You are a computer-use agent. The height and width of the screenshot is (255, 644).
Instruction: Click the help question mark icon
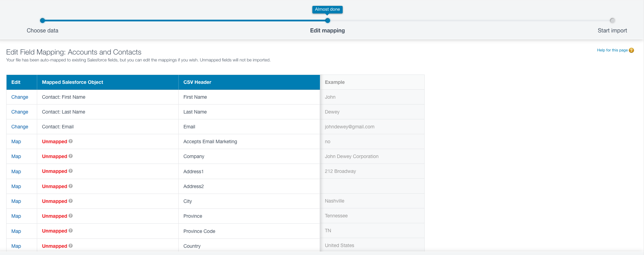(x=631, y=50)
